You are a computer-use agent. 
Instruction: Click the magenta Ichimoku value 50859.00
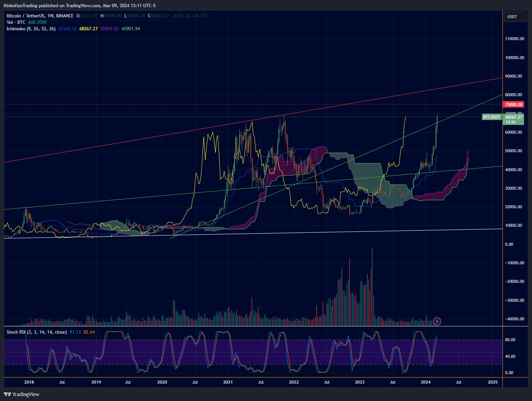click(110, 29)
